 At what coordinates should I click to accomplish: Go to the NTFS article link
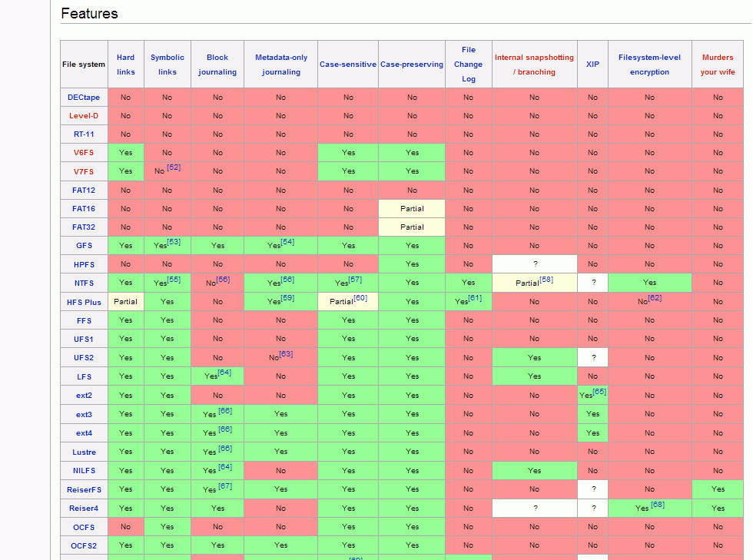click(x=84, y=283)
